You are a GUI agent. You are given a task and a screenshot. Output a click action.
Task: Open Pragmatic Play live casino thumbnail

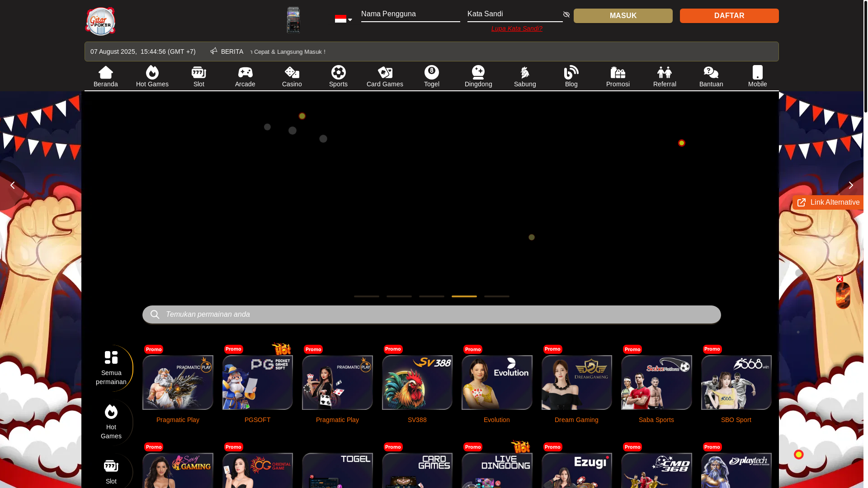click(337, 382)
